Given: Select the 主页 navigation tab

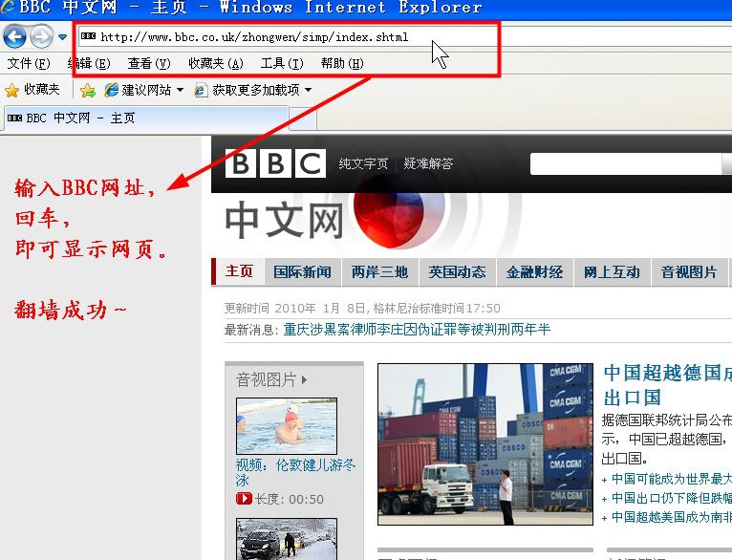Looking at the screenshot, I should tap(239, 271).
